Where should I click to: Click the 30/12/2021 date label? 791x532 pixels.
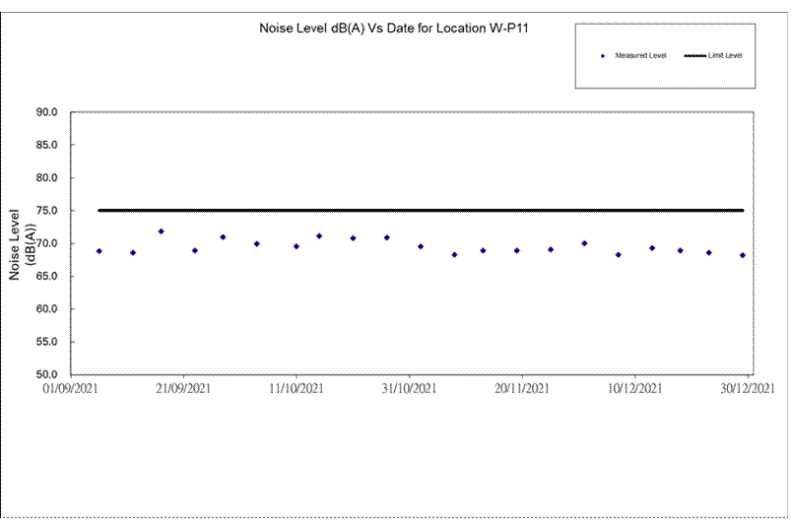click(x=748, y=390)
